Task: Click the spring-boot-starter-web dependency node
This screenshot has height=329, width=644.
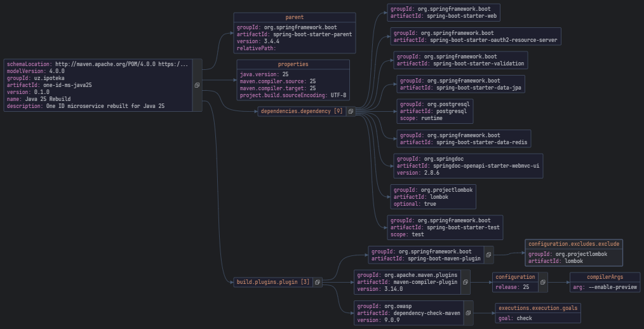Action: [x=443, y=13]
